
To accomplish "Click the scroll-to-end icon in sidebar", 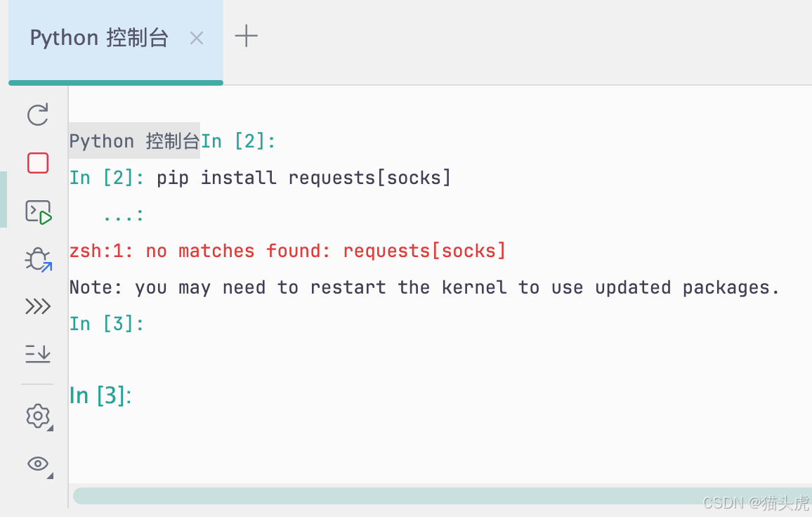I will tap(37, 353).
